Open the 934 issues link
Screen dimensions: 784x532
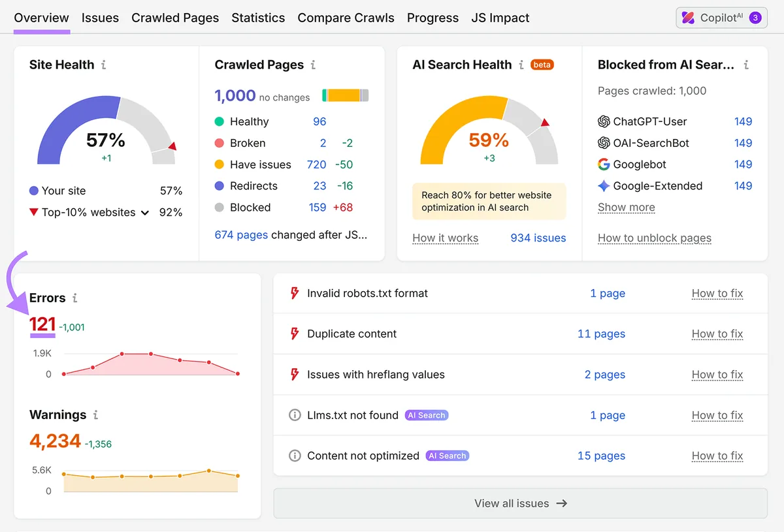[x=538, y=238]
